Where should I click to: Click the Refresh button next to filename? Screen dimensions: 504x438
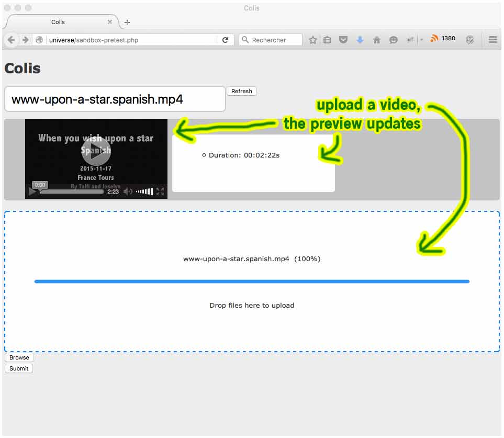pyautogui.click(x=241, y=91)
